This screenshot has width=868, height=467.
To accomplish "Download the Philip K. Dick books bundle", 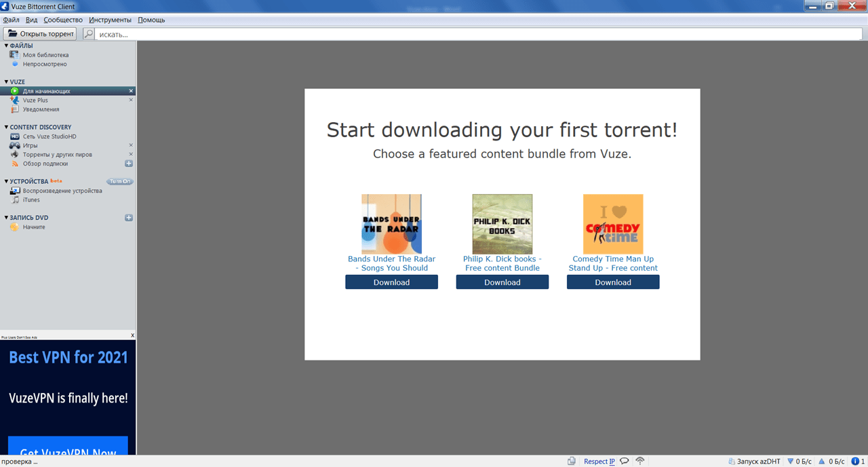I will pos(502,282).
